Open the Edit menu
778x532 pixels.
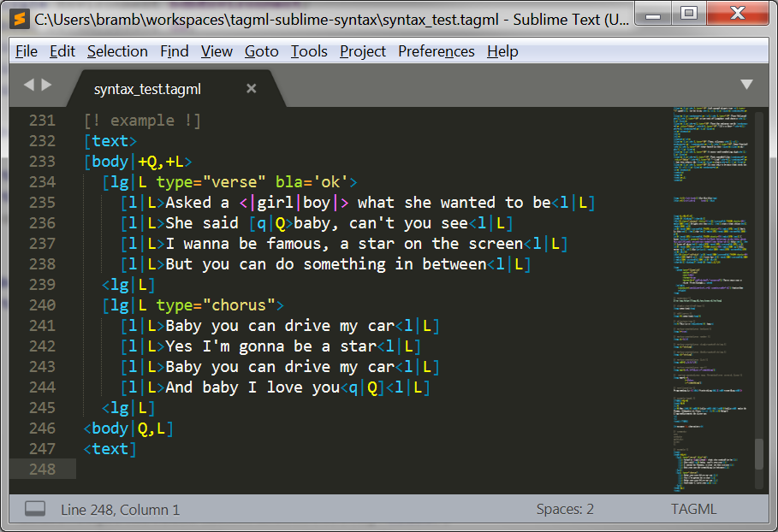pyautogui.click(x=62, y=51)
